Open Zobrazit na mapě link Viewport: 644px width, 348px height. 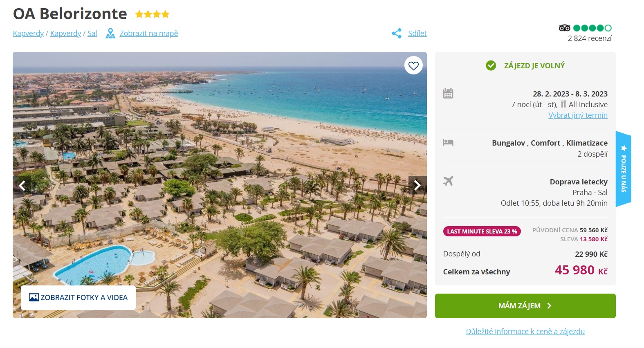[x=149, y=34]
